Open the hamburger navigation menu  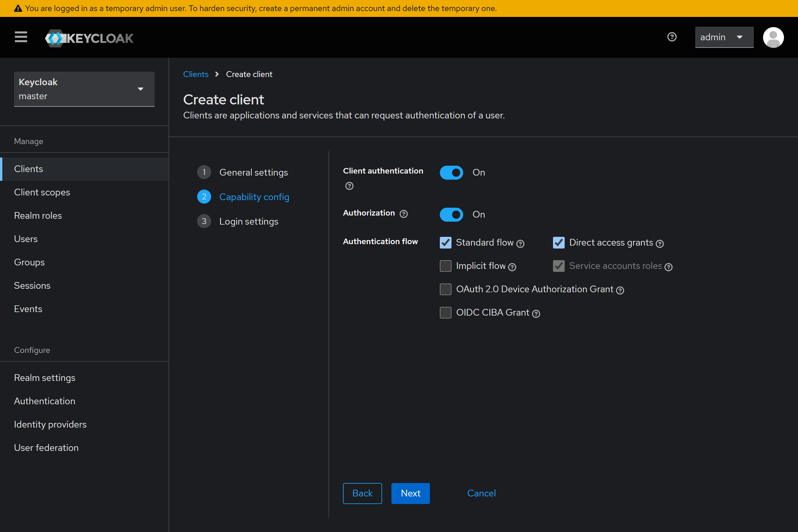coord(21,37)
